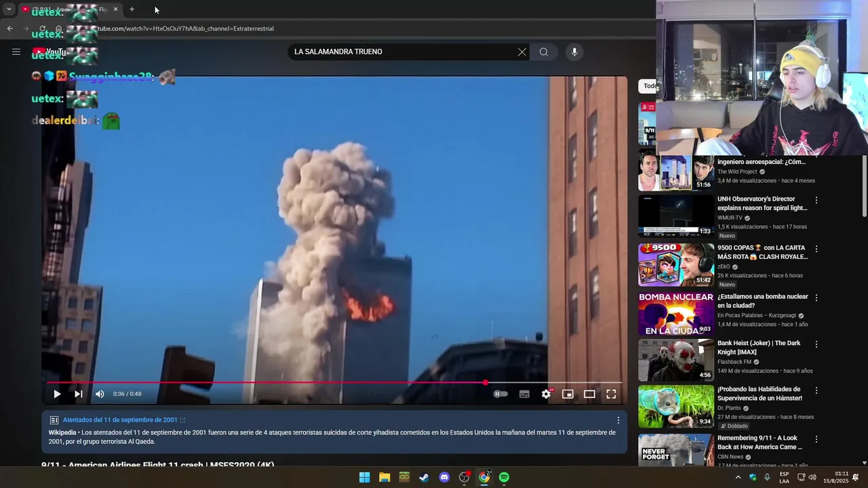Open Steam from the taskbar
Image resolution: width=868 pixels, height=488 pixels.
[424, 477]
